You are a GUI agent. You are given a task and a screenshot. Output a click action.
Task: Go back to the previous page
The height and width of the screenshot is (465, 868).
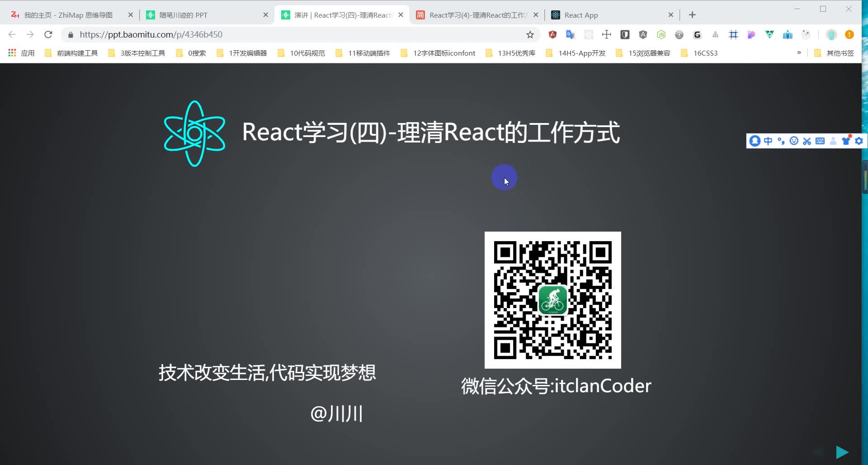click(x=12, y=34)
